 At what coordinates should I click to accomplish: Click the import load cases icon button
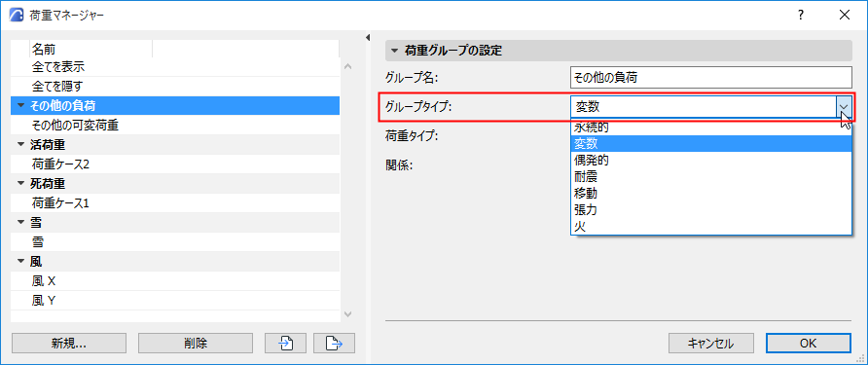tap(286, 344)
